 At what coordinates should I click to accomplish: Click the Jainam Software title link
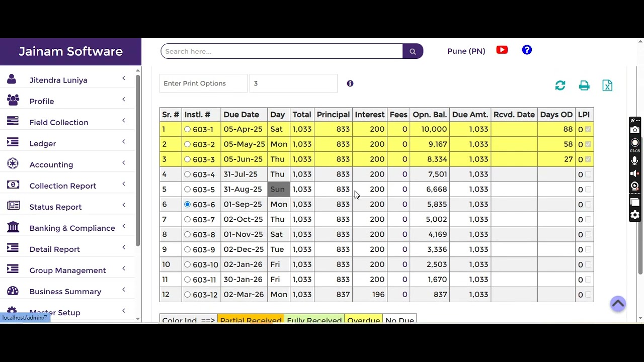coord(70,51)
